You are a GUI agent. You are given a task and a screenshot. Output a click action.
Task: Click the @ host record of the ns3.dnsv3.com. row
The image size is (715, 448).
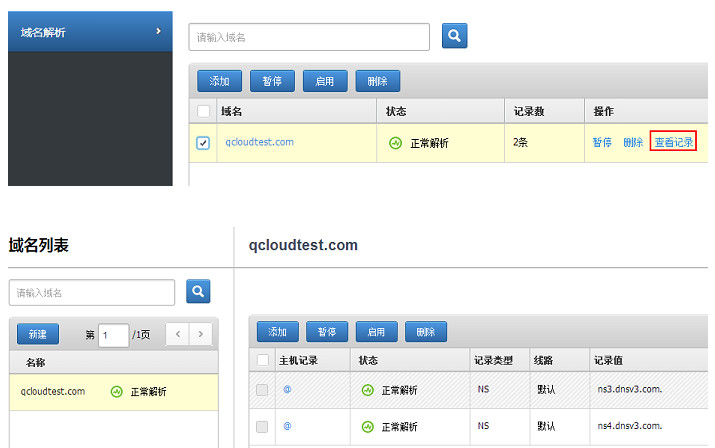click(x=287, y=389)
